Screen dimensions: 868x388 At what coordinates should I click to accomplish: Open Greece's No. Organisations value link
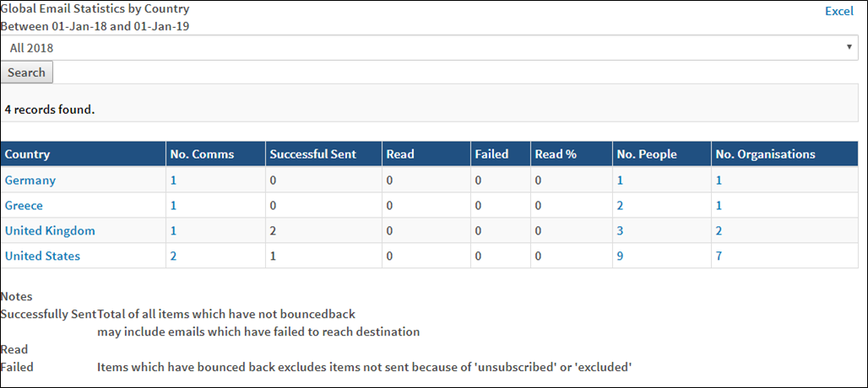click(x=719, y=206)
